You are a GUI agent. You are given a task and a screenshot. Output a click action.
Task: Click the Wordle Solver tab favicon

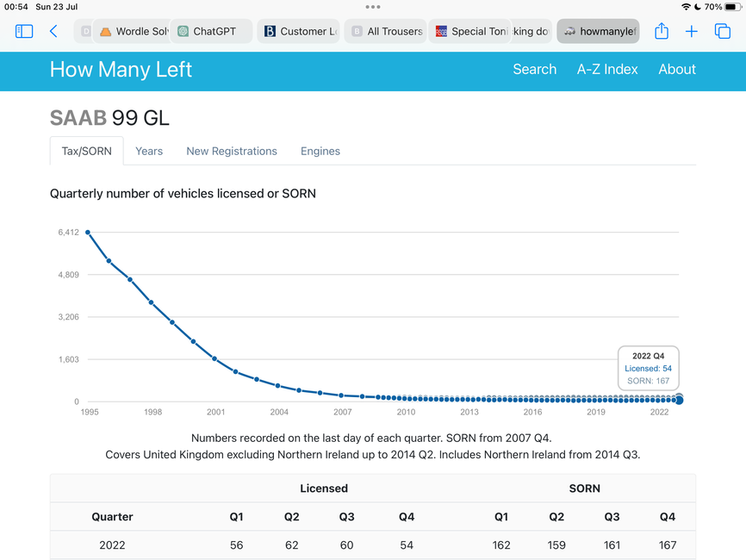[106, 31]
